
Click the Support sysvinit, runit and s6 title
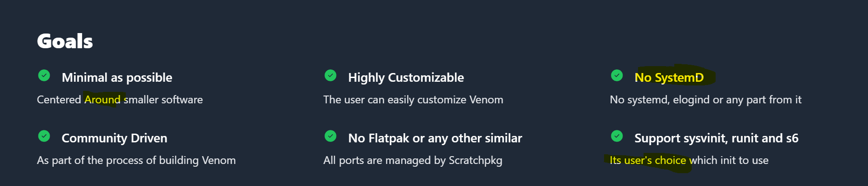pos(716,138)
